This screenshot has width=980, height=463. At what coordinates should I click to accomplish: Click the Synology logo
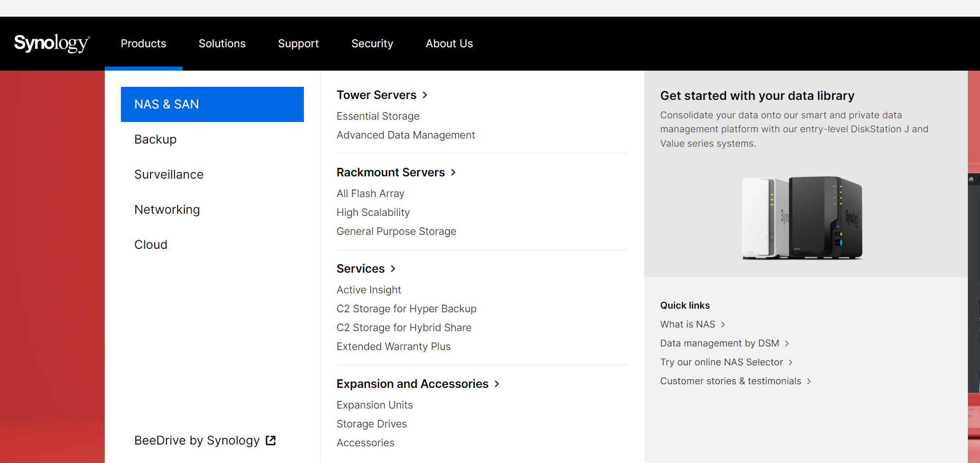(52, 43)
